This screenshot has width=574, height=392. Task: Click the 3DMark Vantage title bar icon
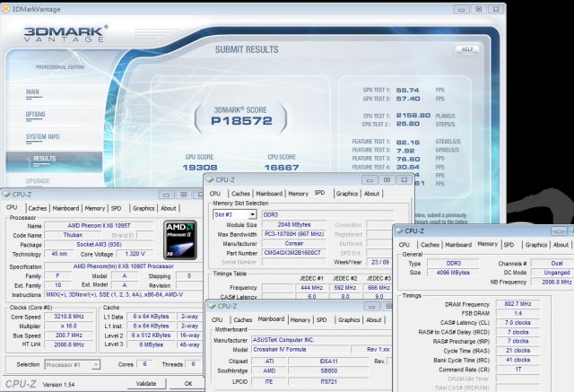(5, 9)
